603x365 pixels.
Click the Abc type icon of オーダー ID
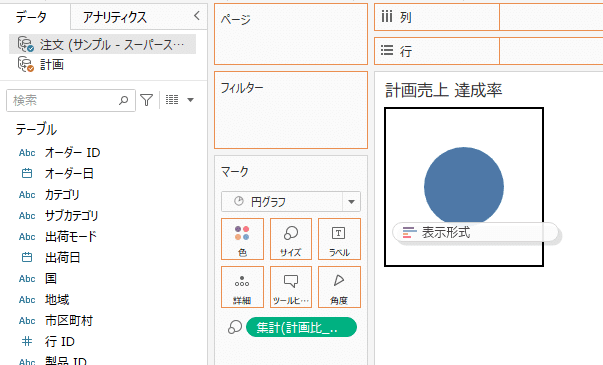[x=27, y=153]
